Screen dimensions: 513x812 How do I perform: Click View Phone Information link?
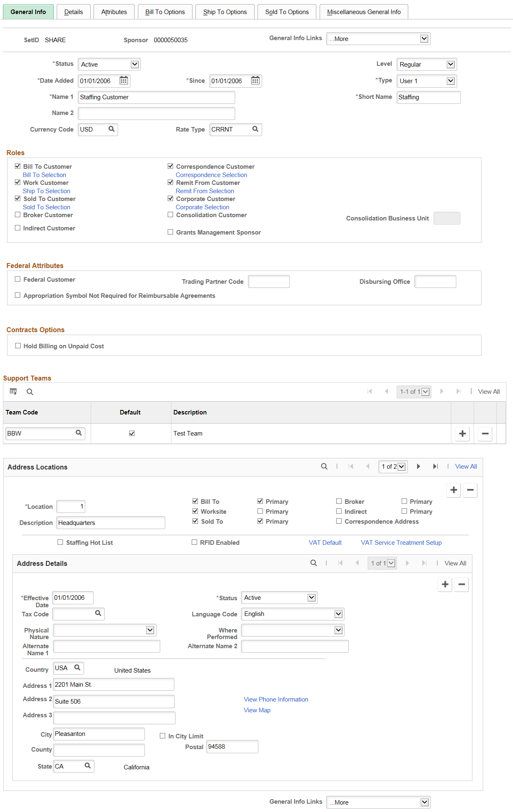(276, 699)
